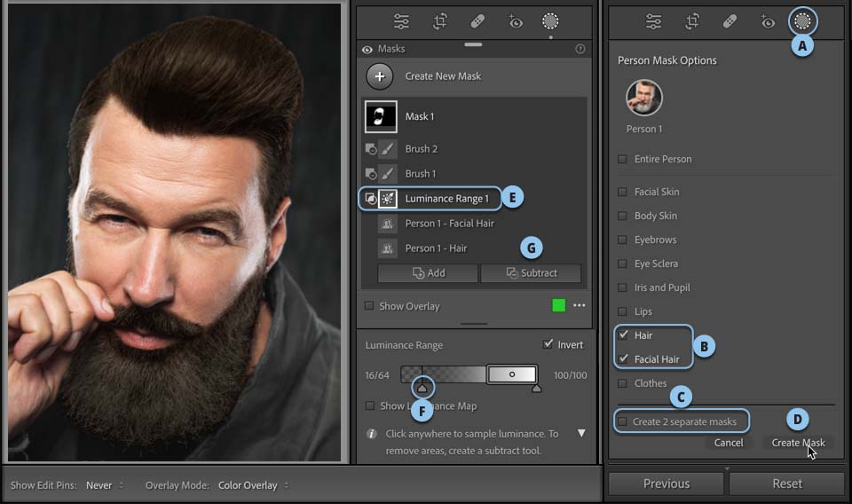The width and height of the screenshot is (852, 504).
Task: Select Luminance Range 1 mask component
Action: pos(446,199)
